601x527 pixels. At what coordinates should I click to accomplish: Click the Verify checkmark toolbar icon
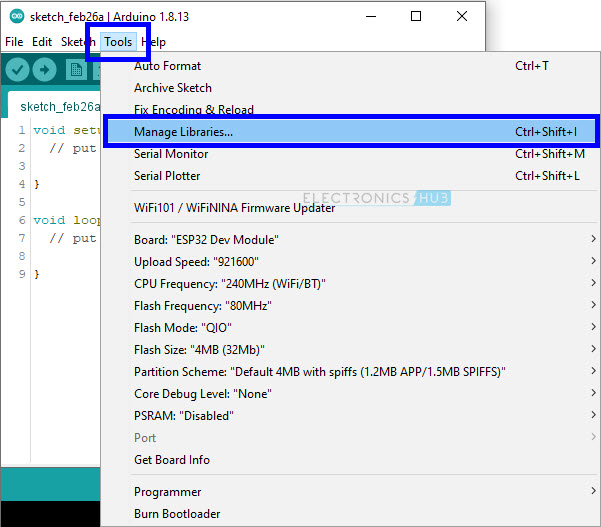(x=17, y=70)
